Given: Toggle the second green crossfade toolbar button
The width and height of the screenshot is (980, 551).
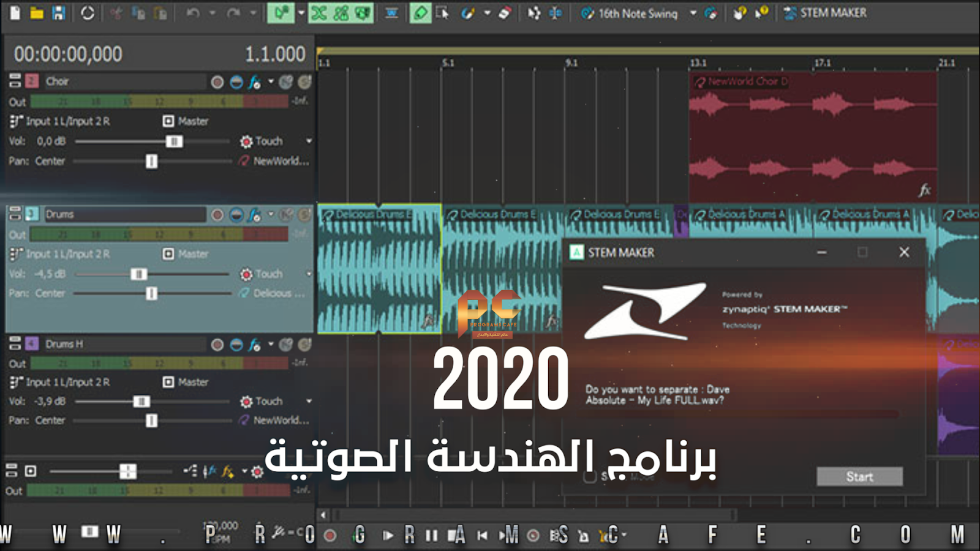Looking at the screenshot, I should 341,13.
